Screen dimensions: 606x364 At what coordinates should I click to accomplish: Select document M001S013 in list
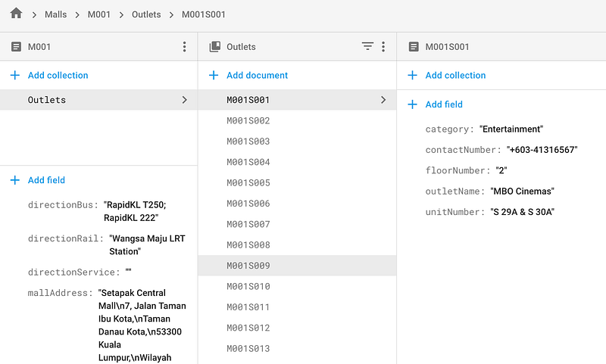tap(248, 349)
